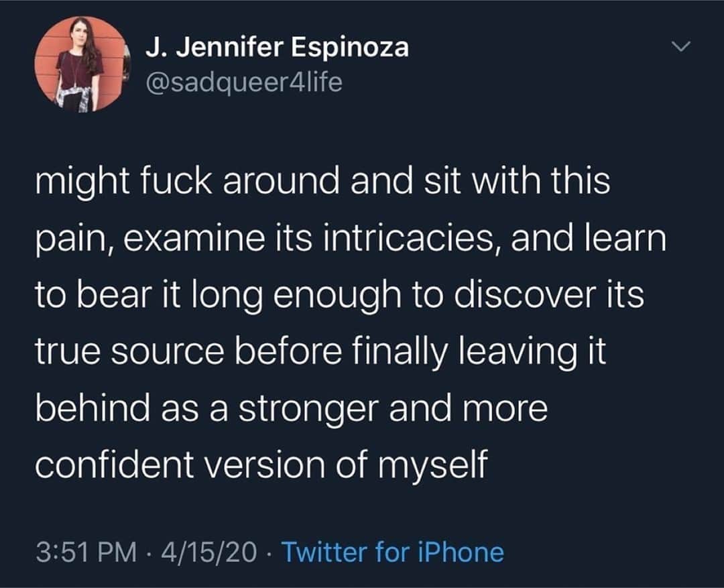724x588 pixels.
Task: Click the 4/15/20 date label
Action: pyautogui.click(x=208, y=552)
